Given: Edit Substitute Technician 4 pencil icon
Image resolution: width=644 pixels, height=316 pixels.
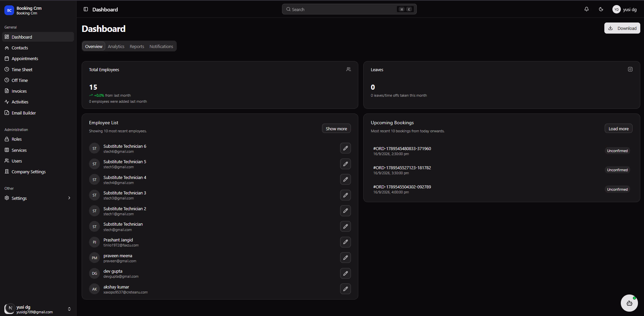Looking at the screenshot, I should click(x=346, y=179).
